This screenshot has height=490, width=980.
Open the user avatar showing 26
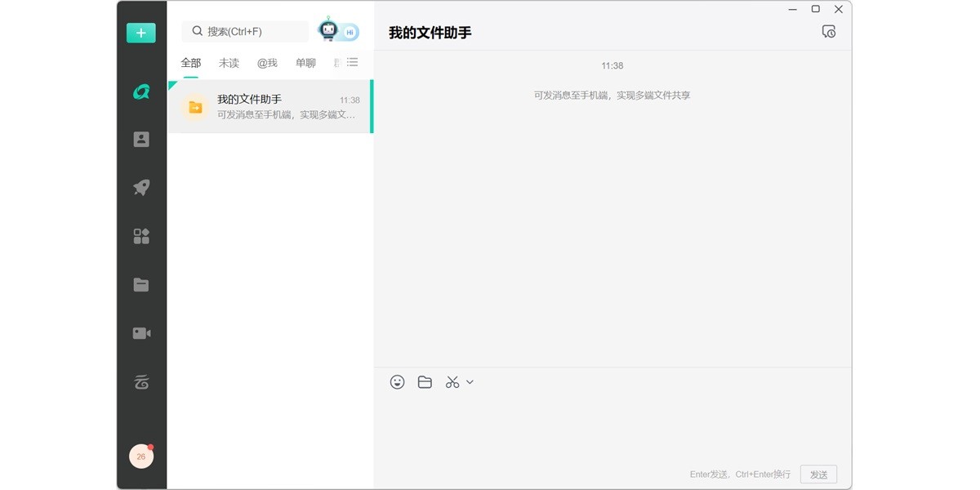[x=141, y=457]
